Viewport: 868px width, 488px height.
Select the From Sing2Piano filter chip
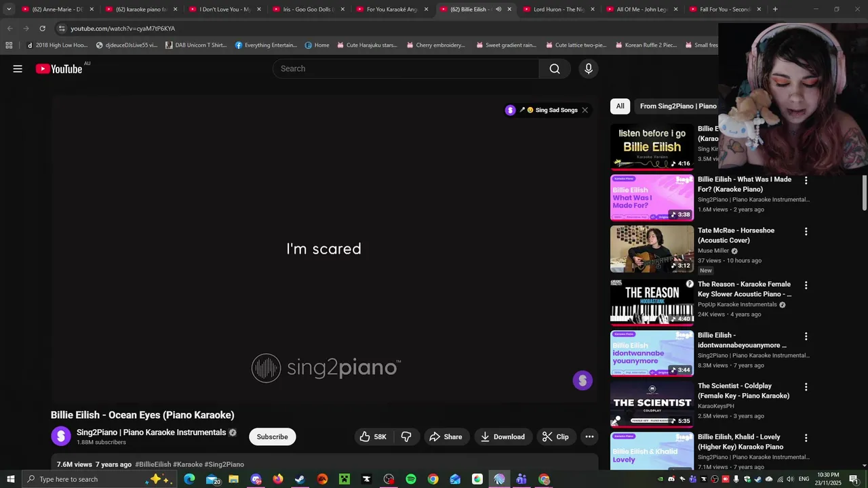click(x=678, y=106)
